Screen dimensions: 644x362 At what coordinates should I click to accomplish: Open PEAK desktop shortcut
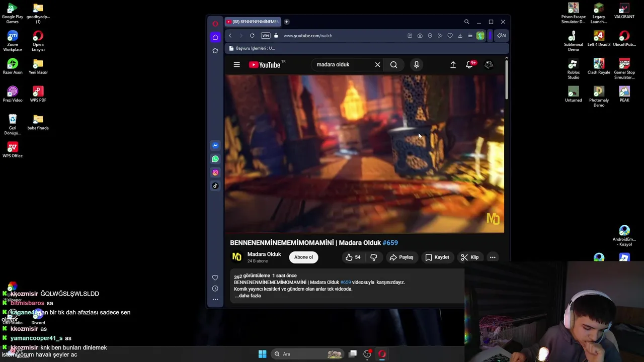coord(624,94)
